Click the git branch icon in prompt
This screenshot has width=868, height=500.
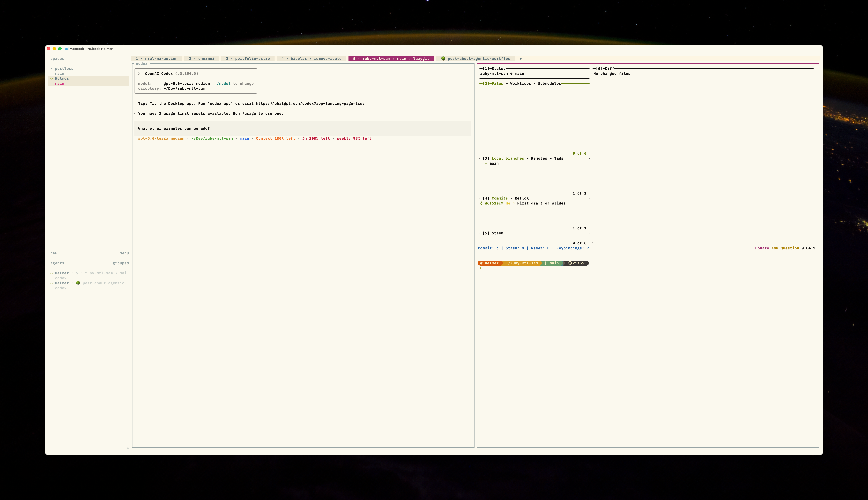546,263
